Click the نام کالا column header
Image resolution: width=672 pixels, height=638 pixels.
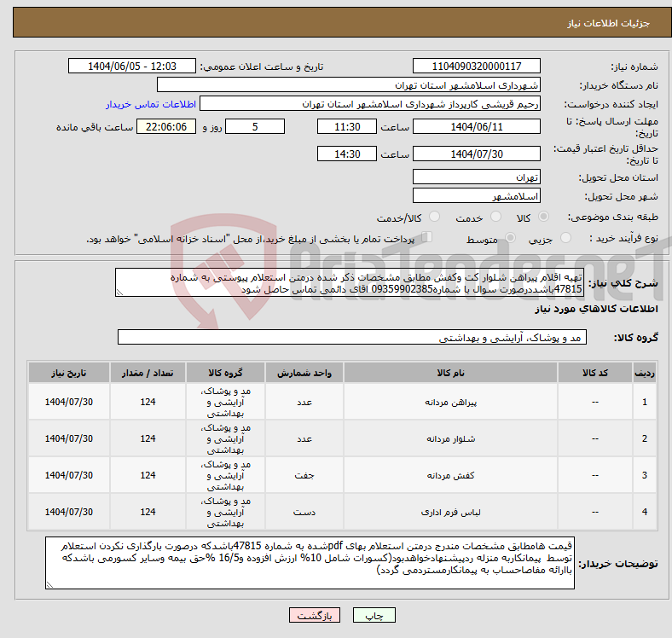[450, 373]
